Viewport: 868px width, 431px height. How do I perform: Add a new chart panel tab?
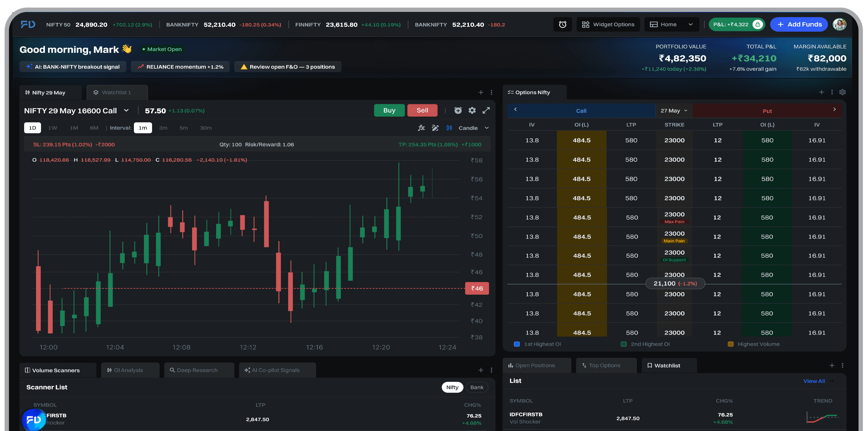coord(481,92)
